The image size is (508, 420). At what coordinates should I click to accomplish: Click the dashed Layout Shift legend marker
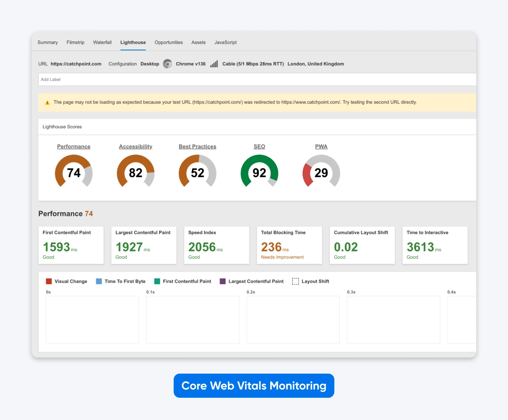[295, 281]
